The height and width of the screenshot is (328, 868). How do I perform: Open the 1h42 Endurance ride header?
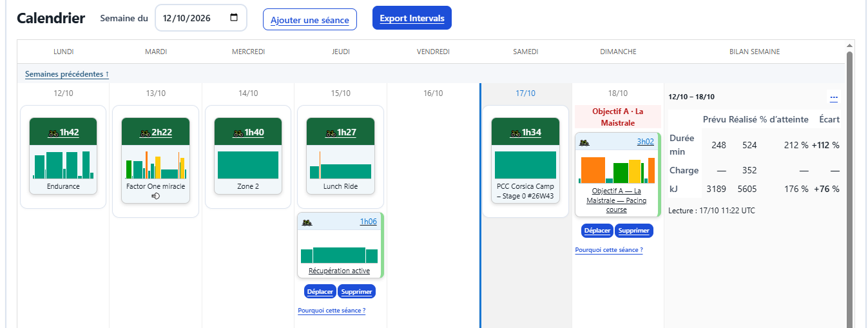(x=63, y=132)
